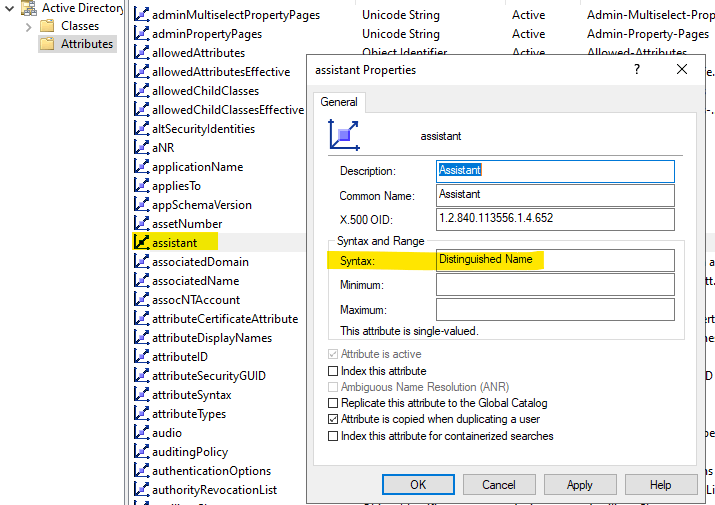Click the attributeSecurityGUID attribute icon
This screenshot has width=715, height=505.
(x=141, y=375)
